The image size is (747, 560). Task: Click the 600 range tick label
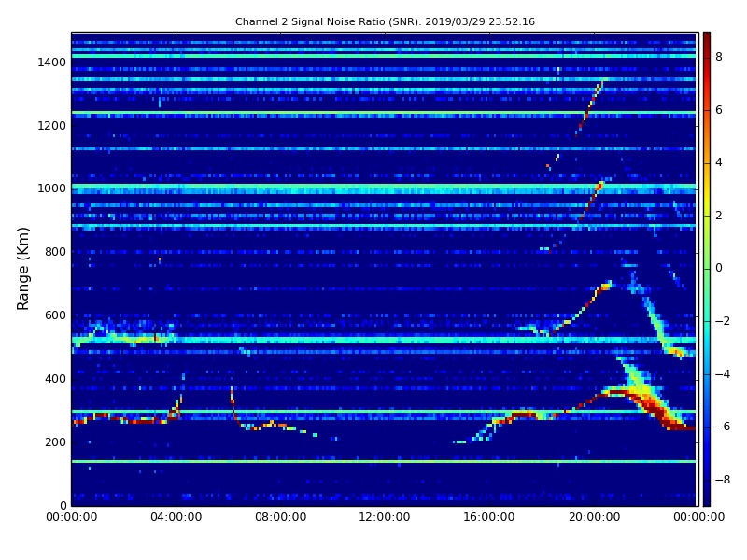[x=55, y=315]
